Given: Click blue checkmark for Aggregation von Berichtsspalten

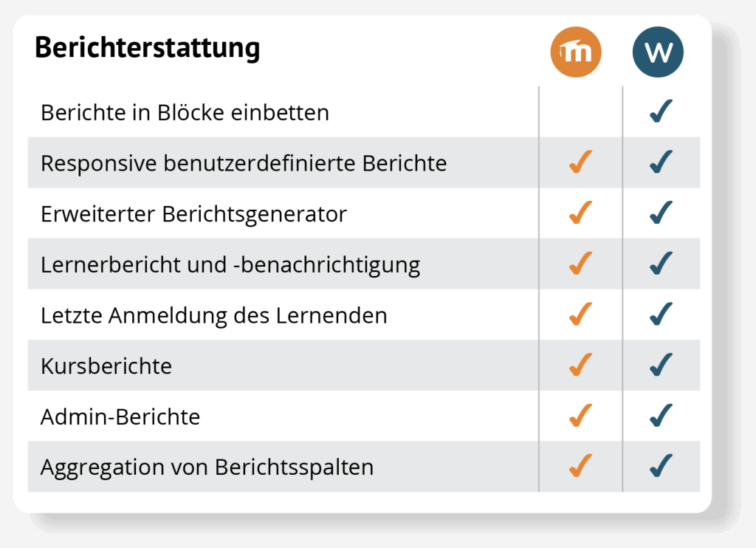Looking at the screenshot, I should (661, 466).
